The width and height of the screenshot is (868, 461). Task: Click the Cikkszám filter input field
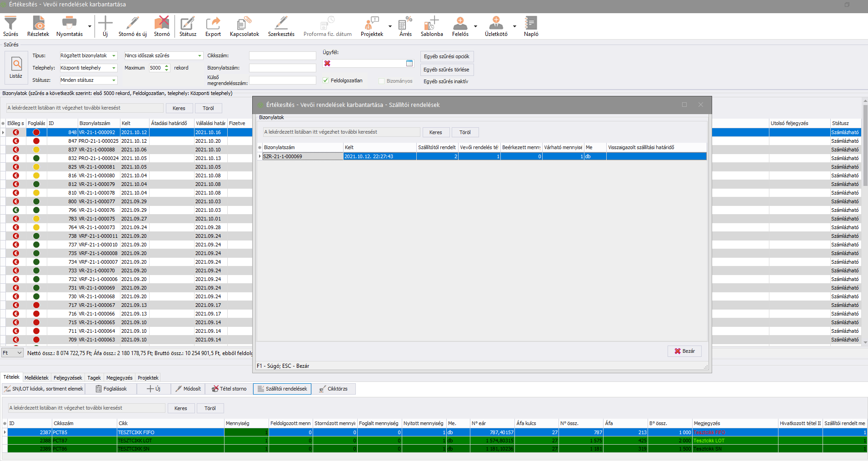pos(282,56)
